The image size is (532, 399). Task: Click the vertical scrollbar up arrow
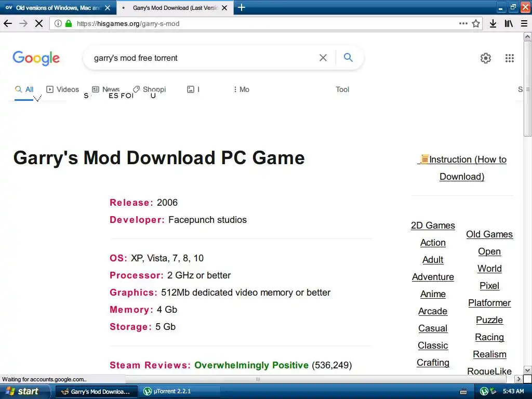pyautogui.click(x=527, y=36)
